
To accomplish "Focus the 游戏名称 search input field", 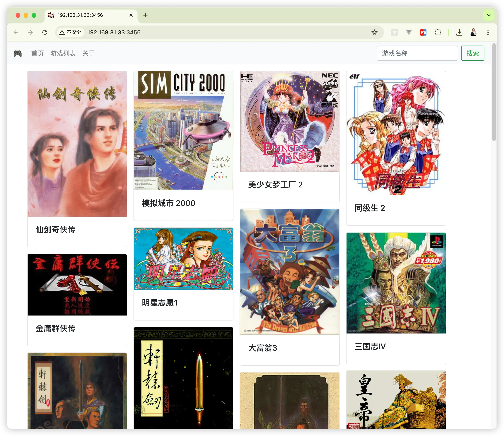I will [417, 53].
